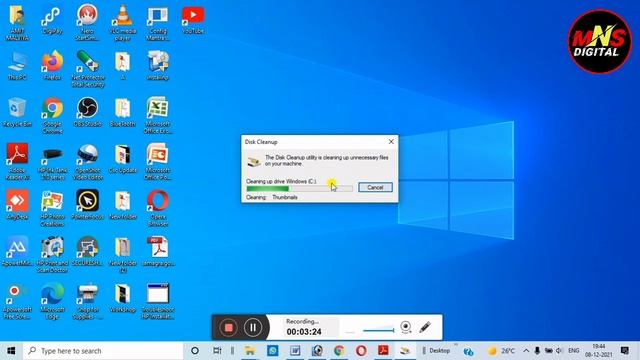Select Shop for Supplies desktop shortcut
Image resolution: width=640 pixels, height=360 pixels.
[87, 301]
